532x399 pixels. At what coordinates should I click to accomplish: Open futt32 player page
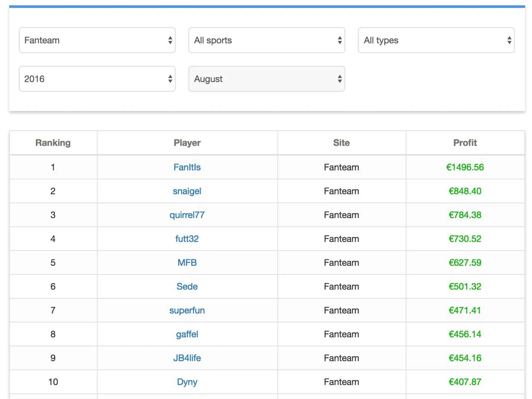pos(187,239)
